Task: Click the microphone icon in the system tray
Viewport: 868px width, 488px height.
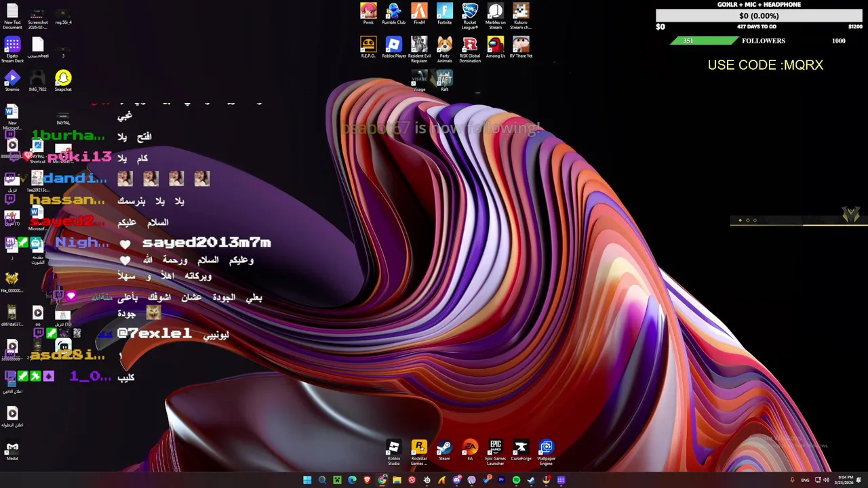Action: point(792,480)
